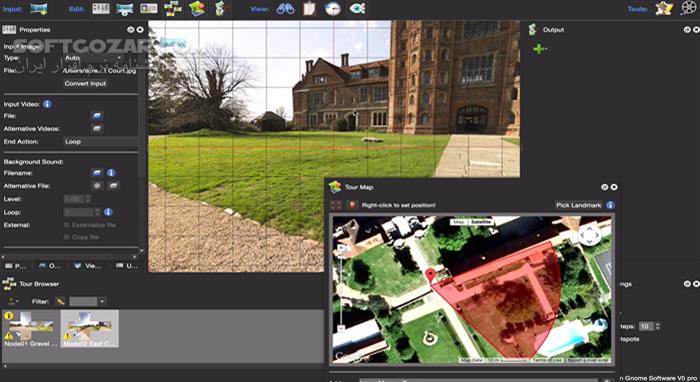This screenshot has width=700, height=382.
Task: Click the input File path field
Action: click(99, 71)
